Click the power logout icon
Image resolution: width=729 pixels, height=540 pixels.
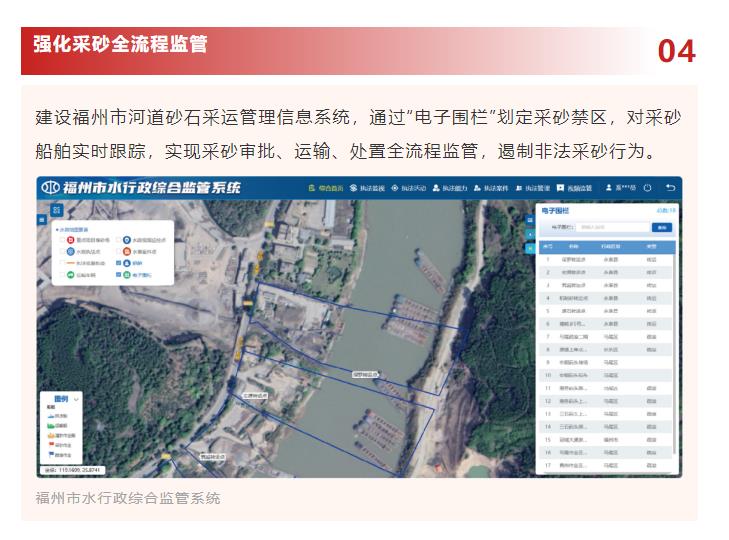pyautogui.click(x=648, y=188)
